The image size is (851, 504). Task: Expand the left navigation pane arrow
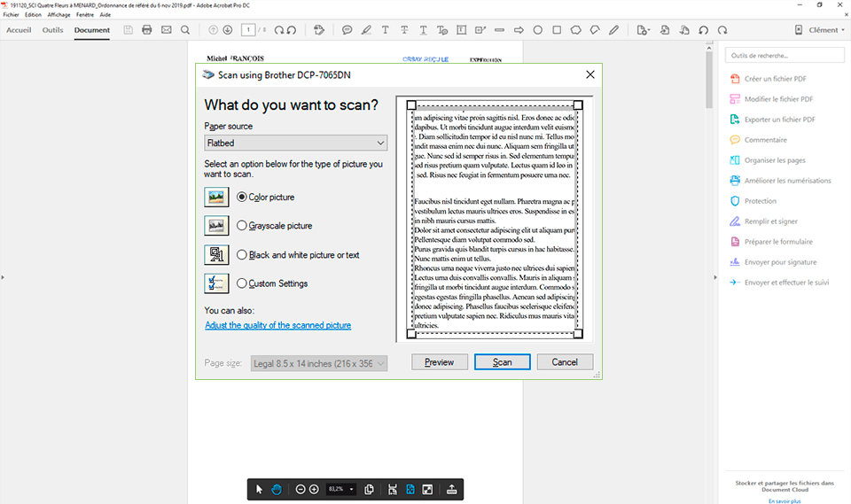coord(3,277)
